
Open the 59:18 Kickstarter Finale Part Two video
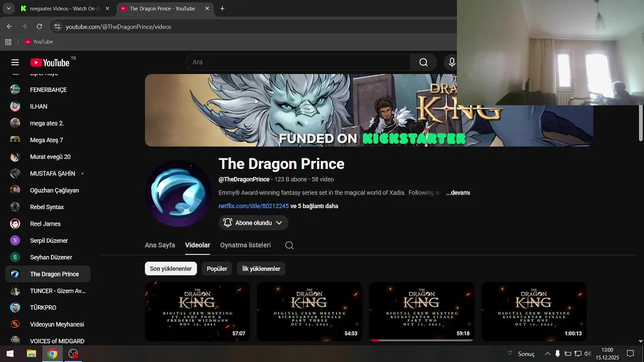[422, 311]
